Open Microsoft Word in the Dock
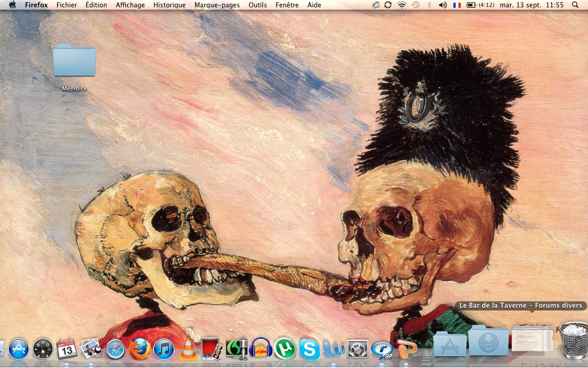The image size is (588, 368). click(333, 349)
